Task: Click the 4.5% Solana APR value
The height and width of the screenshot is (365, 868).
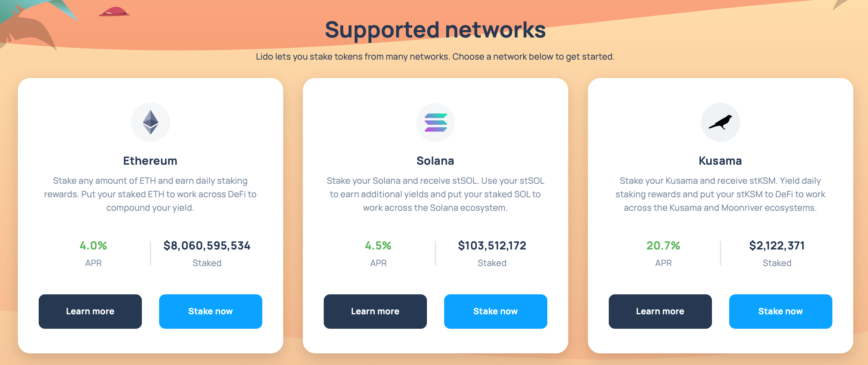Action: 378,245
